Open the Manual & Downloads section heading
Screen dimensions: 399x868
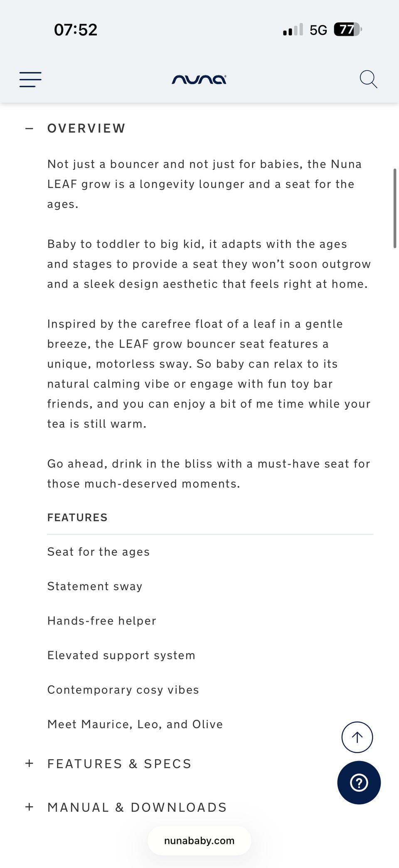point(137,807)
